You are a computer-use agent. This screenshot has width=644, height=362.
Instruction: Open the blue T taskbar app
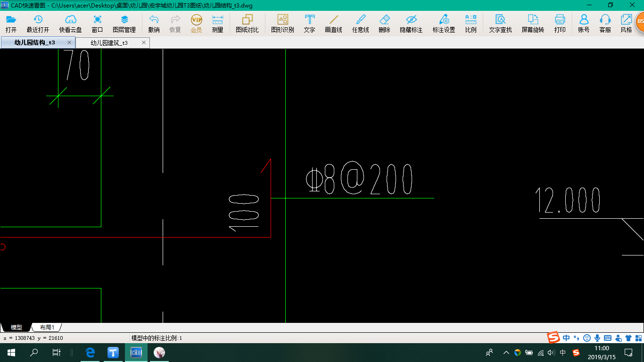pos(113,352)
